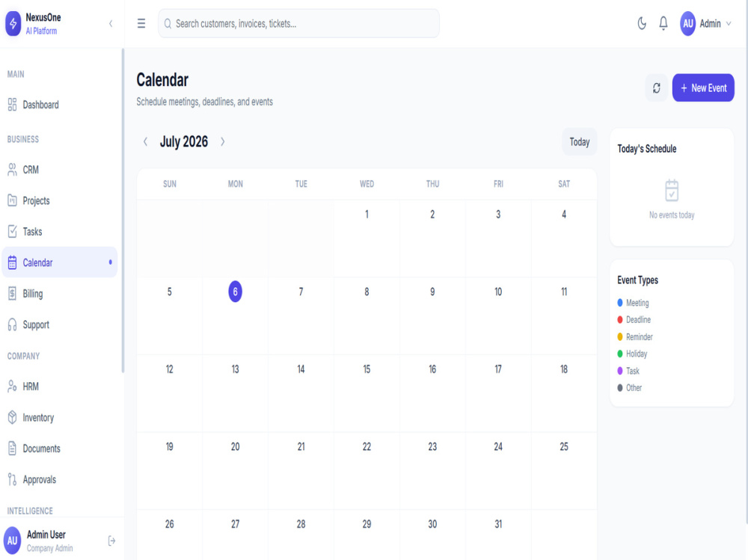748x560 pixels.
Task: Click the Calendar sidebar icon
Action: [13, 262]
